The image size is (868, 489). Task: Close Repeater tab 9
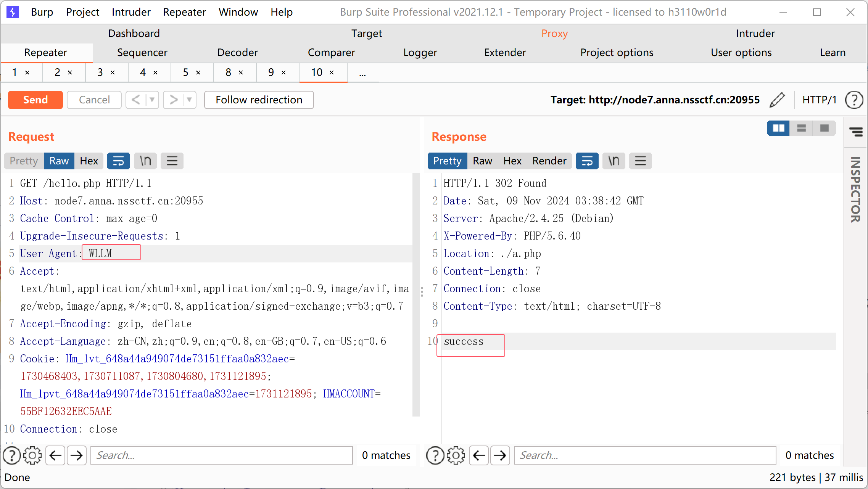point(284,72)
